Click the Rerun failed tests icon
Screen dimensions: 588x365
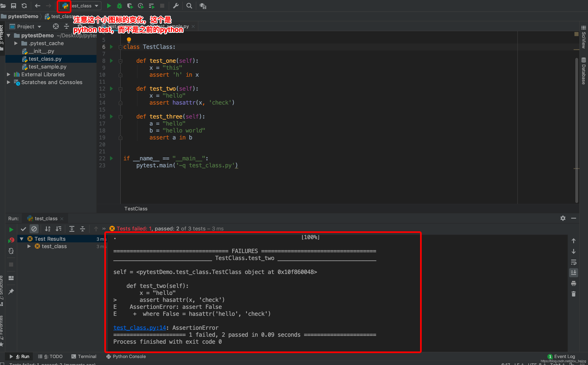pyautogui.click(x=11, y=240)
